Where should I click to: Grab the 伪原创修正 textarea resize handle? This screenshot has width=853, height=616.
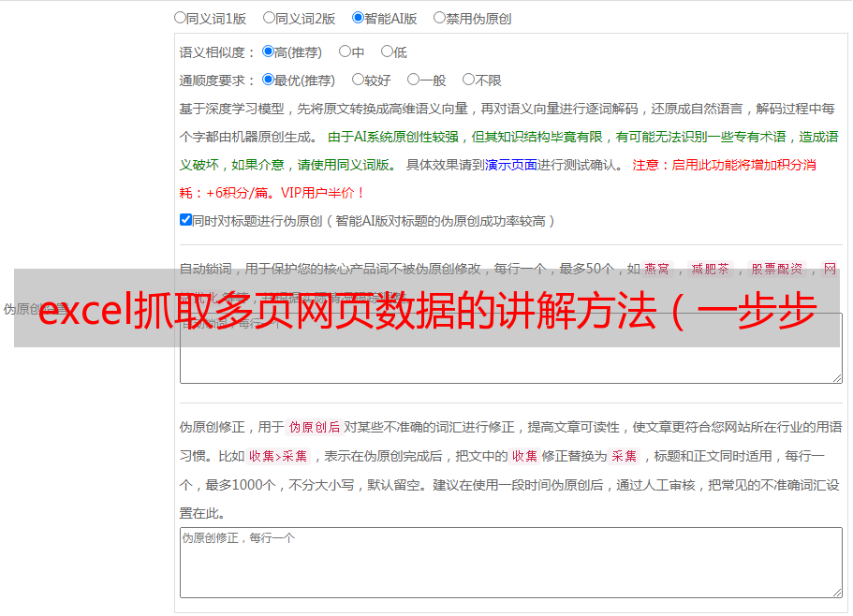[x=836, y=592]
